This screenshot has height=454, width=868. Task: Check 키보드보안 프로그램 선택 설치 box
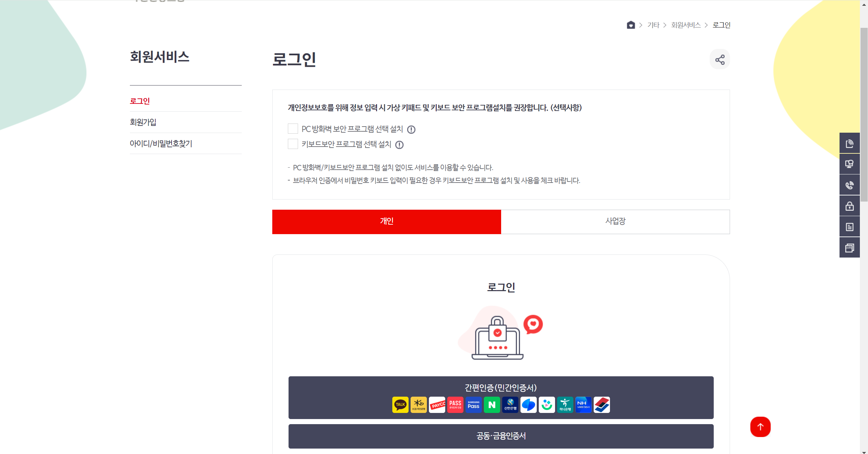(293, 144)
